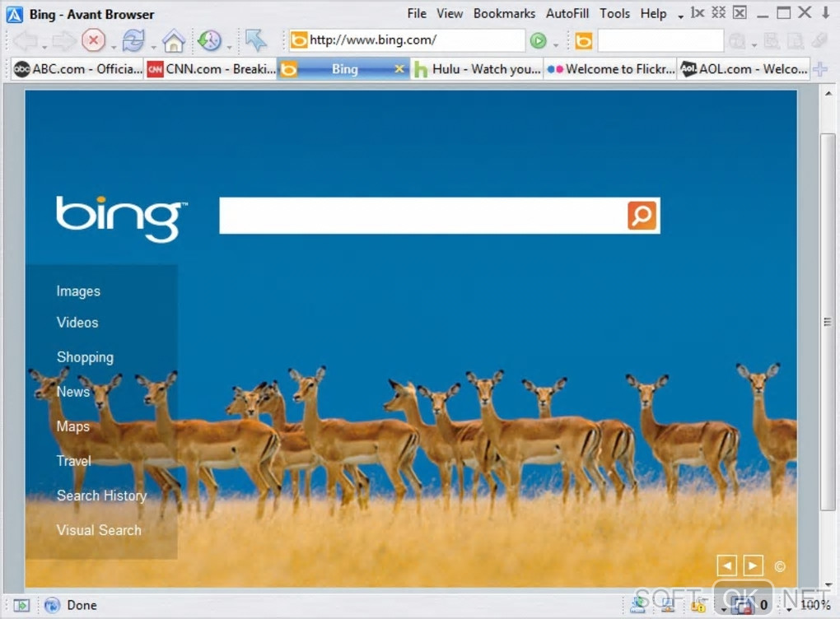Open Bing Travel link
The height and width of the screenshot is (619, 840).
tap(74, 461)
